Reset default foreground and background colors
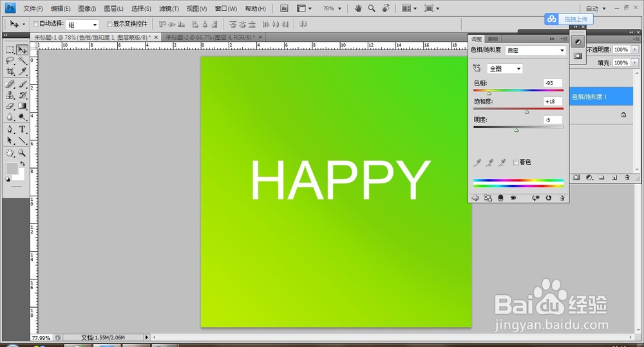The width and height of the screenshot is (644, 347). tap(7, 180)
